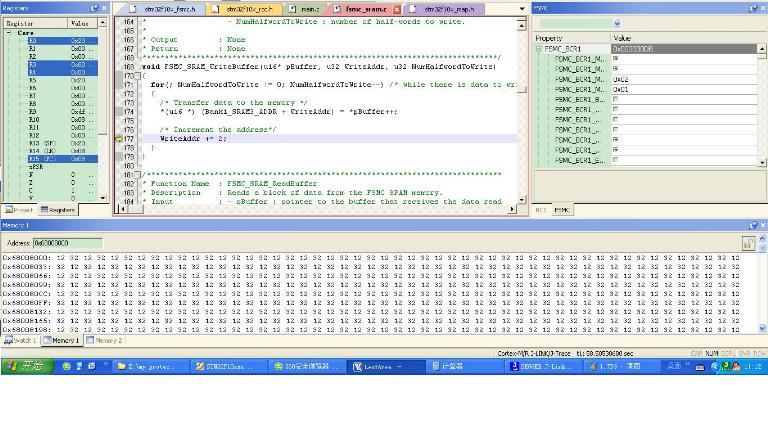Image resolution: width=768 pixels, height=432 pixels.
Task: Click the pushpin icon in the Memory 1 title bar
Action: pyautogui.click(x=753, y=225)
